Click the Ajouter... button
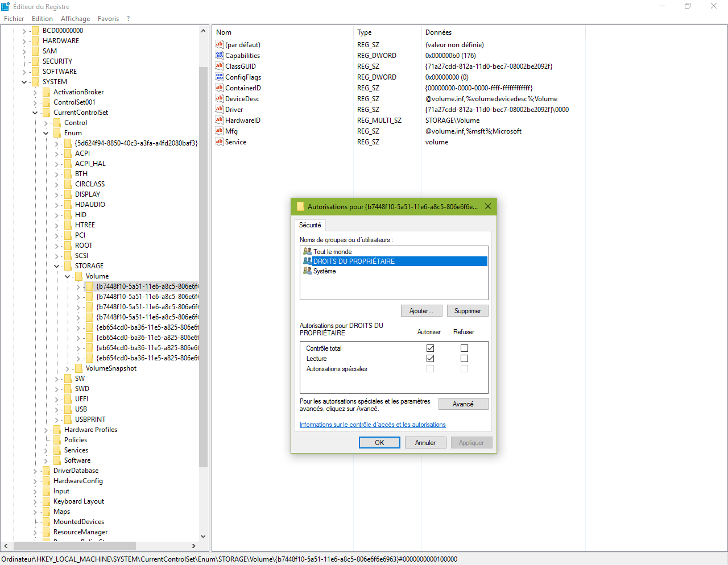This screenshot has width=728, height=565. (x=421, y=311)
